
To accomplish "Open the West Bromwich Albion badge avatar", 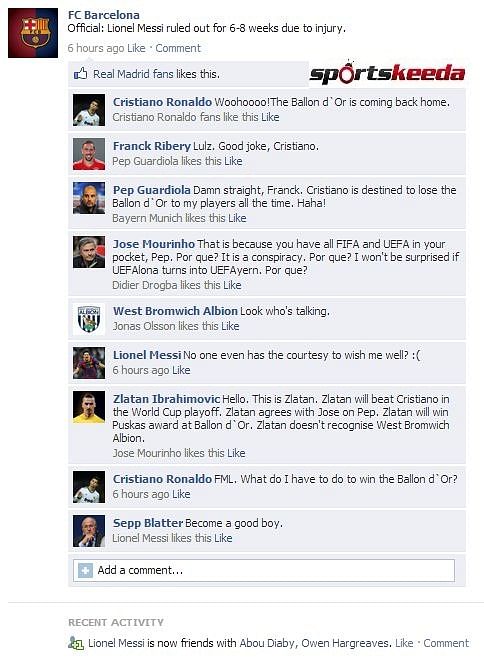I will pos(89,319).
